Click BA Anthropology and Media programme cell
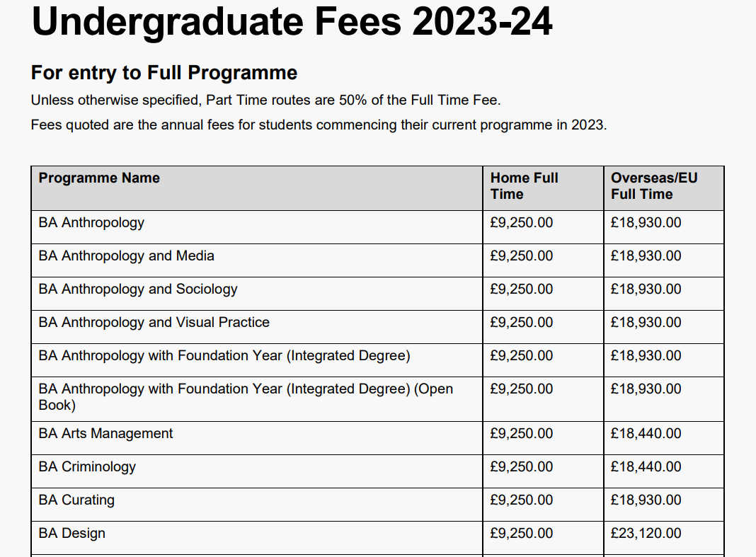Screen dimensions: 756x557 pos(257,260)
